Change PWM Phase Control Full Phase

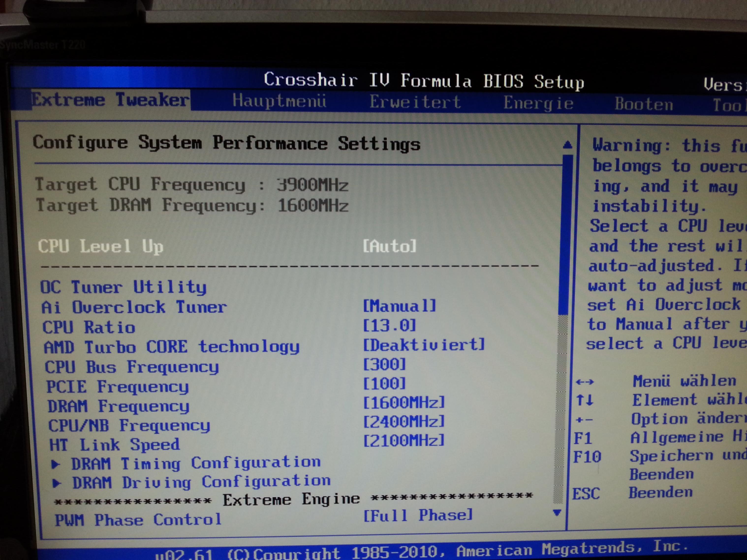click(418, 515)
